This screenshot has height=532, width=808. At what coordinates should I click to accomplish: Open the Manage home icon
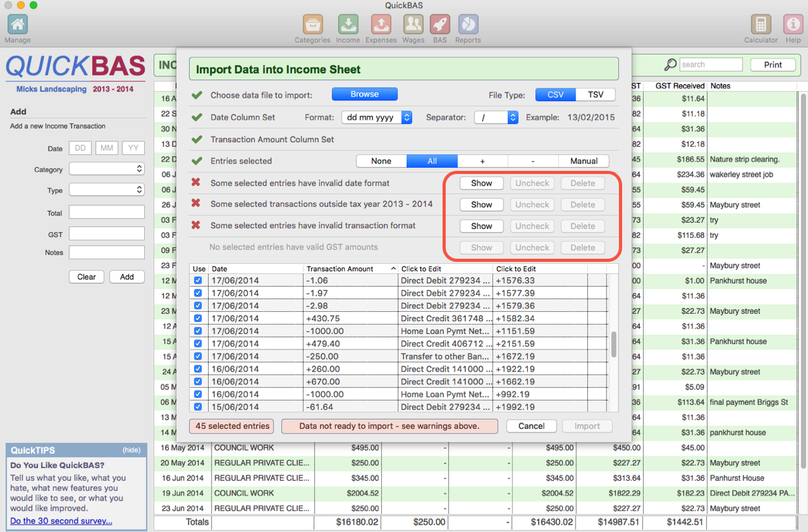coord(18,25)
